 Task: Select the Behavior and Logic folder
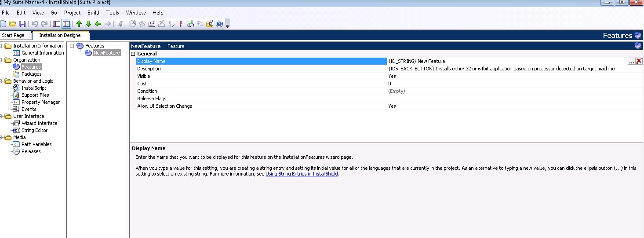coord(33,81)
